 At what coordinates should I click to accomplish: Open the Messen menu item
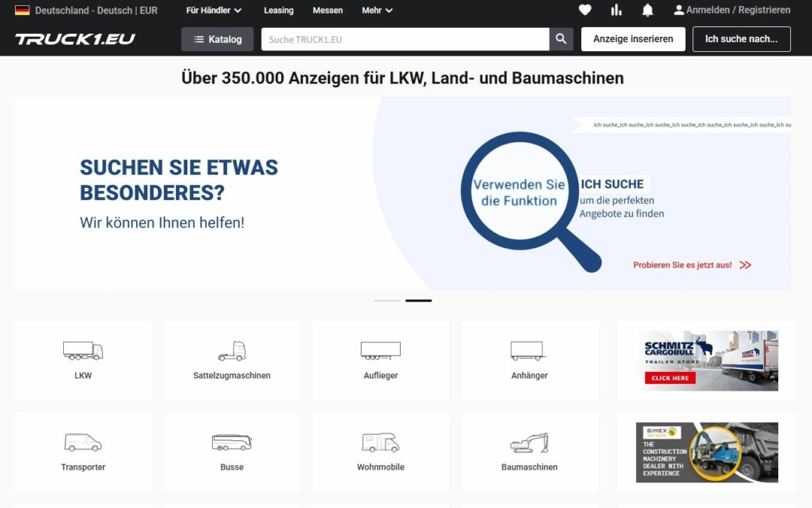click(328, 10)
